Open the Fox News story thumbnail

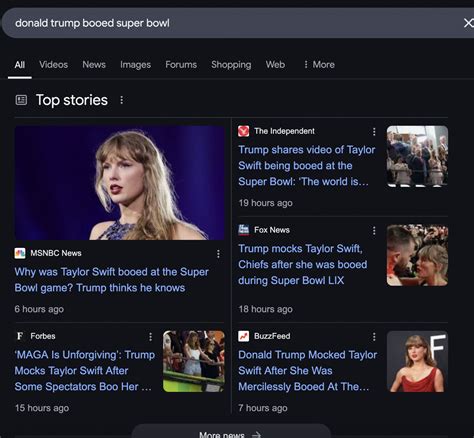417,255
